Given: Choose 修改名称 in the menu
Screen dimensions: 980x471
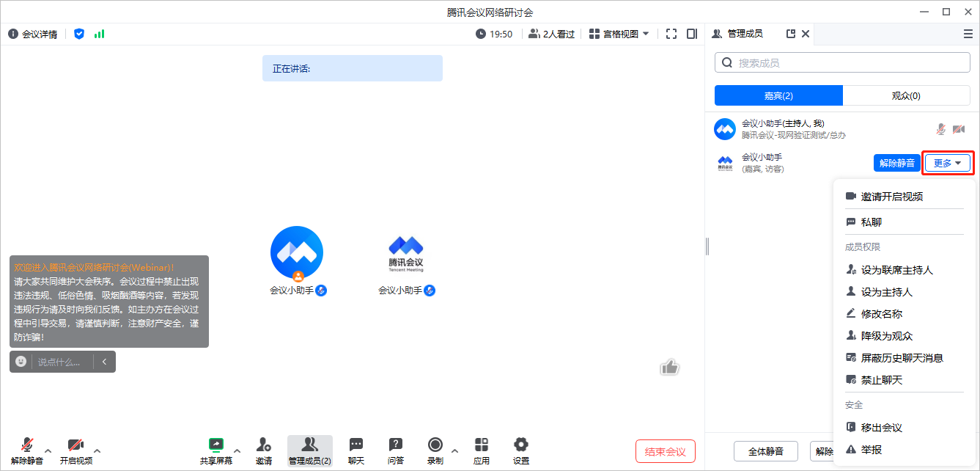Looking at the screenshot, I should click(906, 314).
